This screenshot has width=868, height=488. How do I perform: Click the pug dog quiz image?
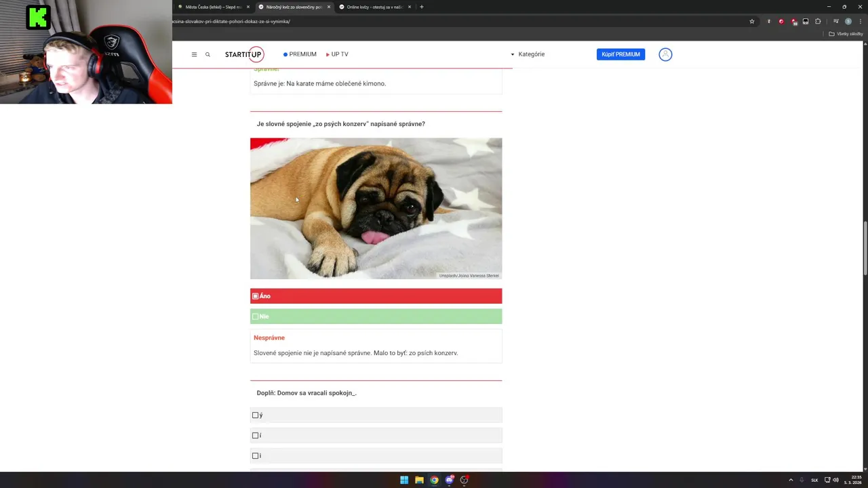[376, 209]
